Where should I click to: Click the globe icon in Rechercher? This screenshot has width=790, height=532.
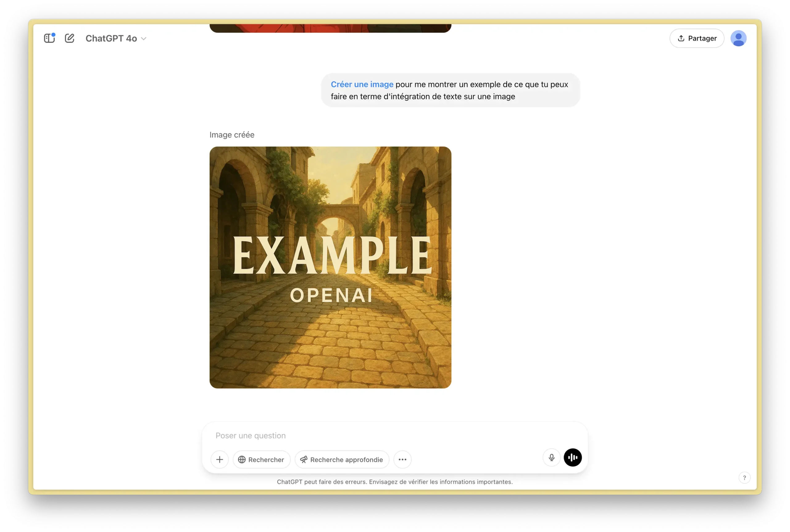[242, 459]
